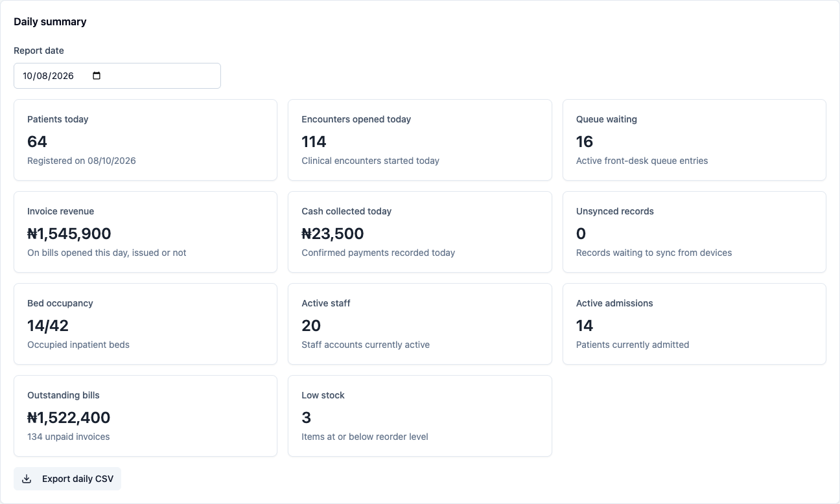Click "Records waiting to sync from devices"
Screen dimensions: 840x504
point(654,253)
